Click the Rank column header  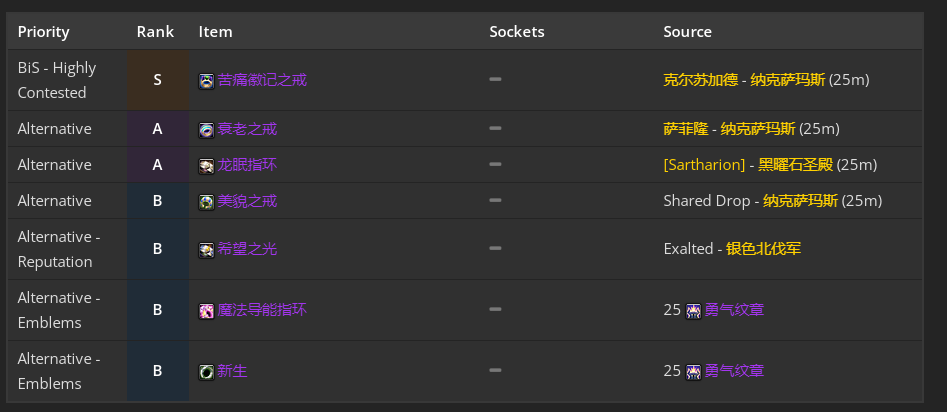pos(155,31)
